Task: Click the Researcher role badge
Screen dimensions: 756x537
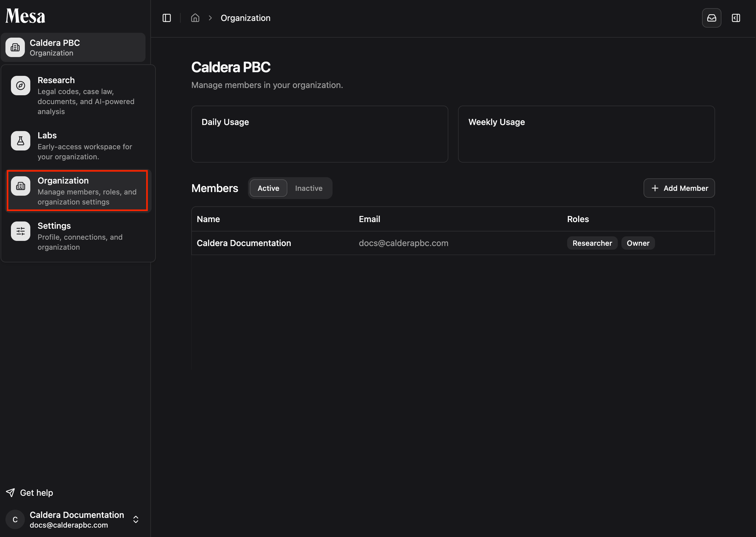Action: point(592,243)
